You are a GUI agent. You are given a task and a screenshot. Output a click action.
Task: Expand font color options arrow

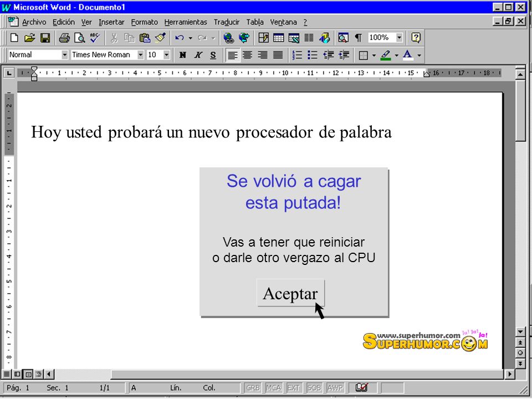pos(420,55)
